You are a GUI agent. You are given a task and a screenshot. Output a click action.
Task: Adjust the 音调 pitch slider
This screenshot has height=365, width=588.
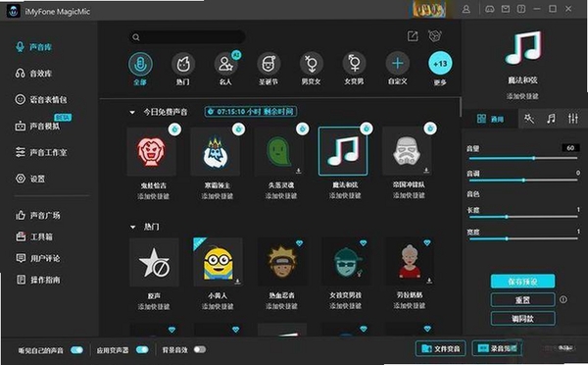tap(522, 181)
